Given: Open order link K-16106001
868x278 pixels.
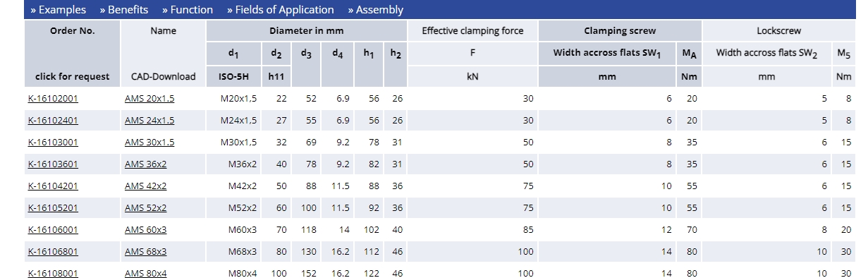Looking at the screenshot, I should [53, 229].
